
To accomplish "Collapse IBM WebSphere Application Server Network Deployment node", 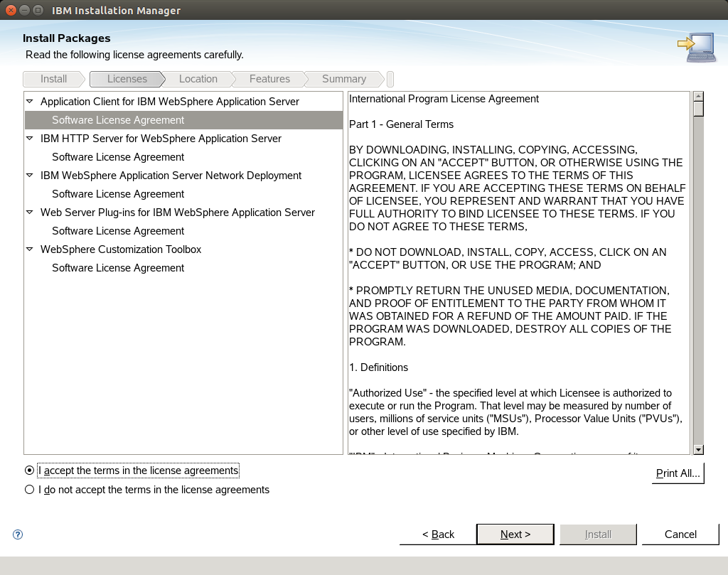I will pos(30,176).
